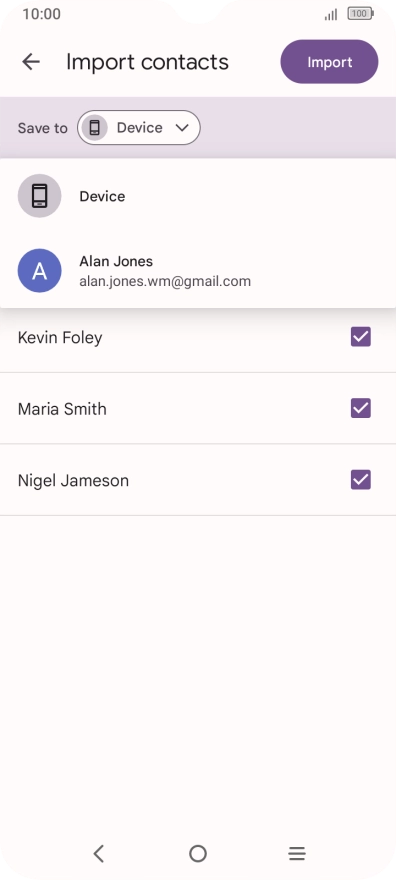Select the Kevin Foley contact row

[x=198, y=337]
